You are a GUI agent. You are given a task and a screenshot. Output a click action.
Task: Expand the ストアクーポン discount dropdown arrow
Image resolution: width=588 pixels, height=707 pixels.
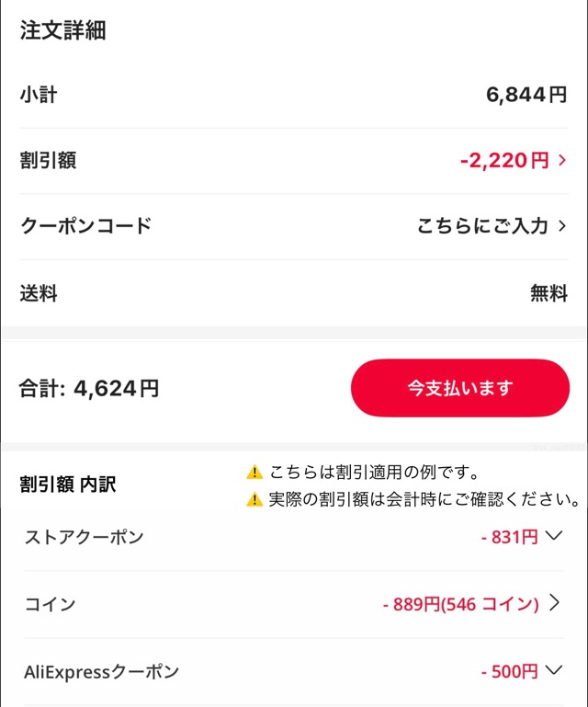tap(553, 536)
